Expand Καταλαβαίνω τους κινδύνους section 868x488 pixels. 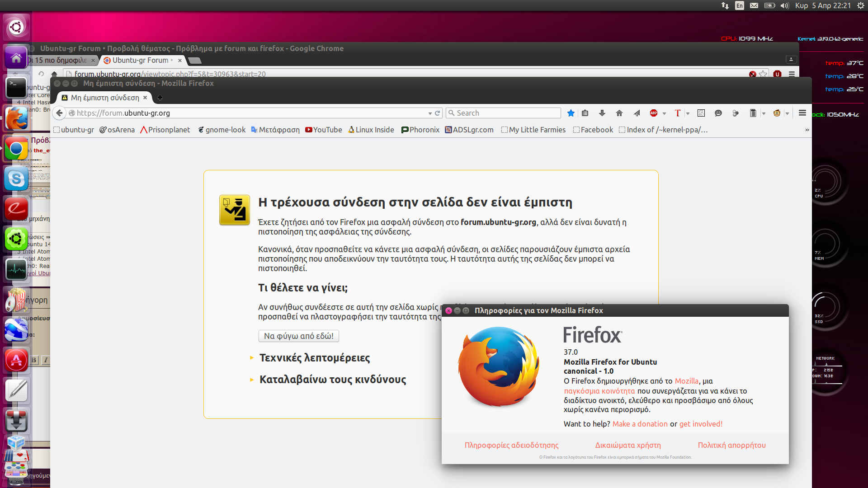click(x=332, y=380)
